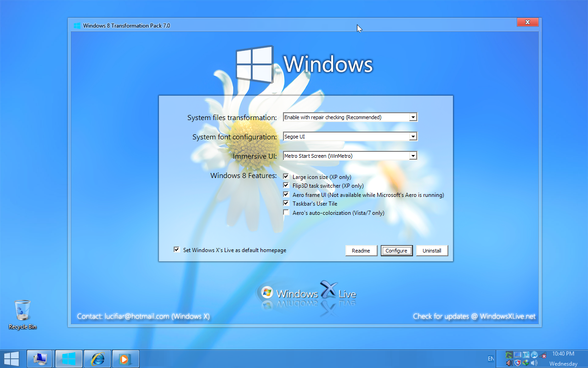Click the red-tinted speaker tray icon
This screenshot has height=368, width=588.
509,363
